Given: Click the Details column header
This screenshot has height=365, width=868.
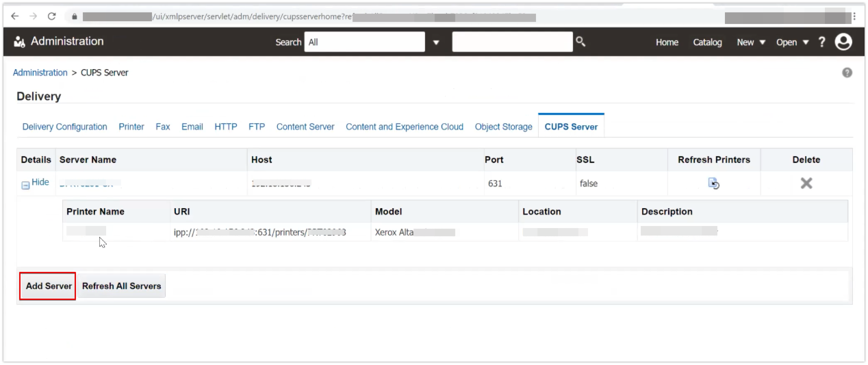Looking at the screenshot, I should click(36, 160).
